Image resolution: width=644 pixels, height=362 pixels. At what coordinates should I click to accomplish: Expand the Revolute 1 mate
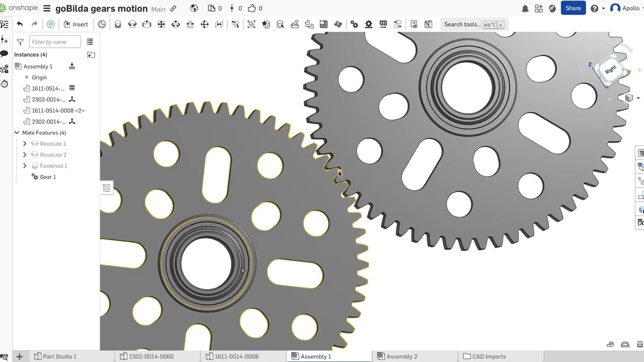[x=25, y=144]
